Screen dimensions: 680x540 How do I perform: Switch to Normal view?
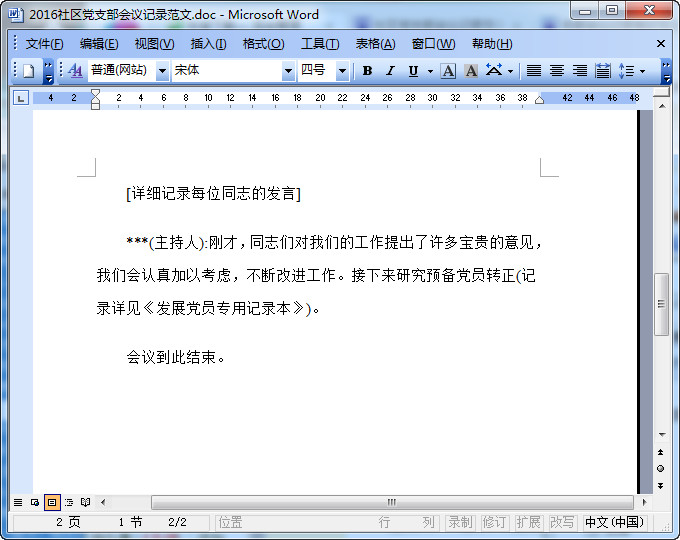point(18,503)
